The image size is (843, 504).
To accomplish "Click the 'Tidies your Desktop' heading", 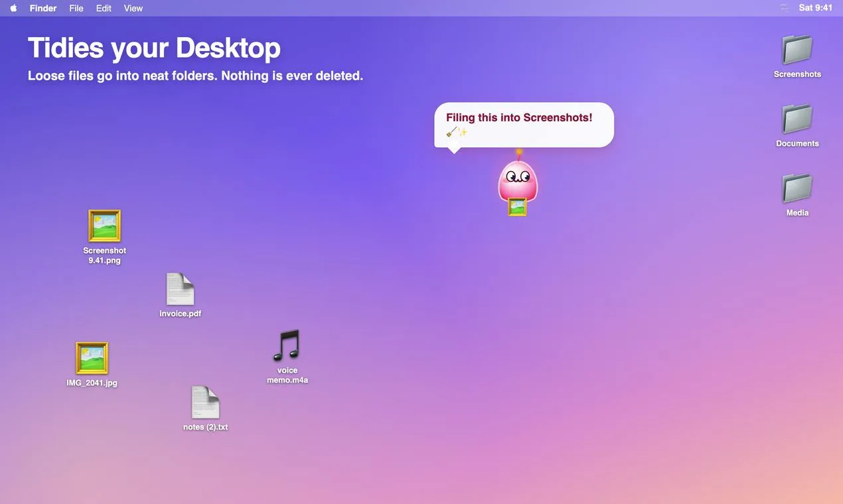I will point(154,48).
